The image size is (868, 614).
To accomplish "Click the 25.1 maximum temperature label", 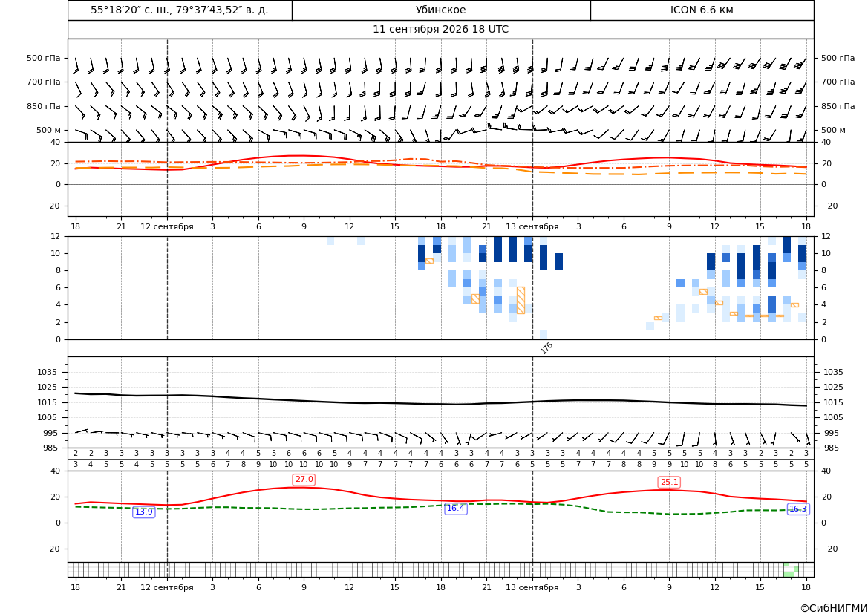I will (x=669, y=483).
